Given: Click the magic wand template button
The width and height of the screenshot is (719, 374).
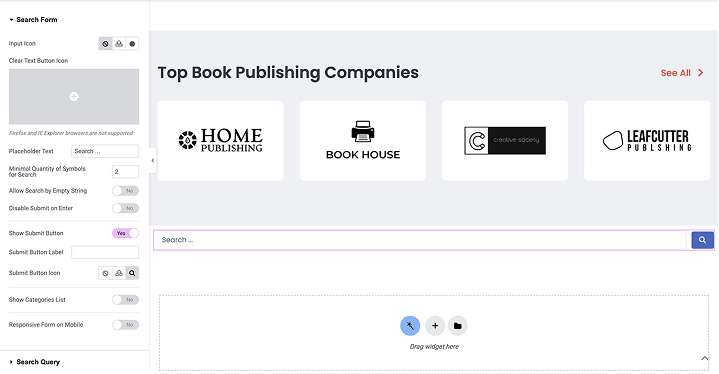Looking at the screenshot, I should point(410,326).
